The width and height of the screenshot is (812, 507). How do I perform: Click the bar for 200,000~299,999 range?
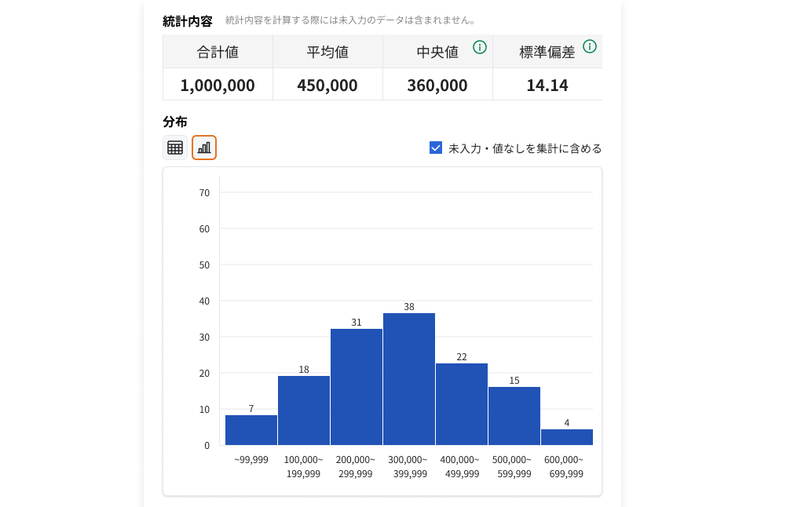point(356,385)
